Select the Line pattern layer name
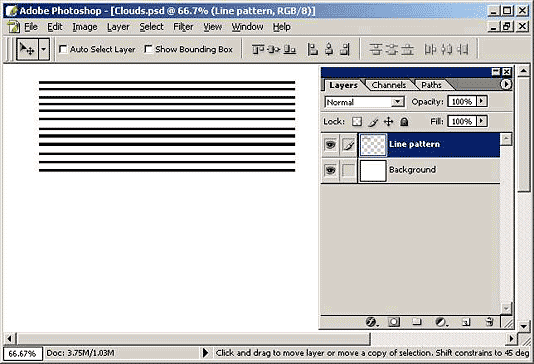 (x=414, y=144)
